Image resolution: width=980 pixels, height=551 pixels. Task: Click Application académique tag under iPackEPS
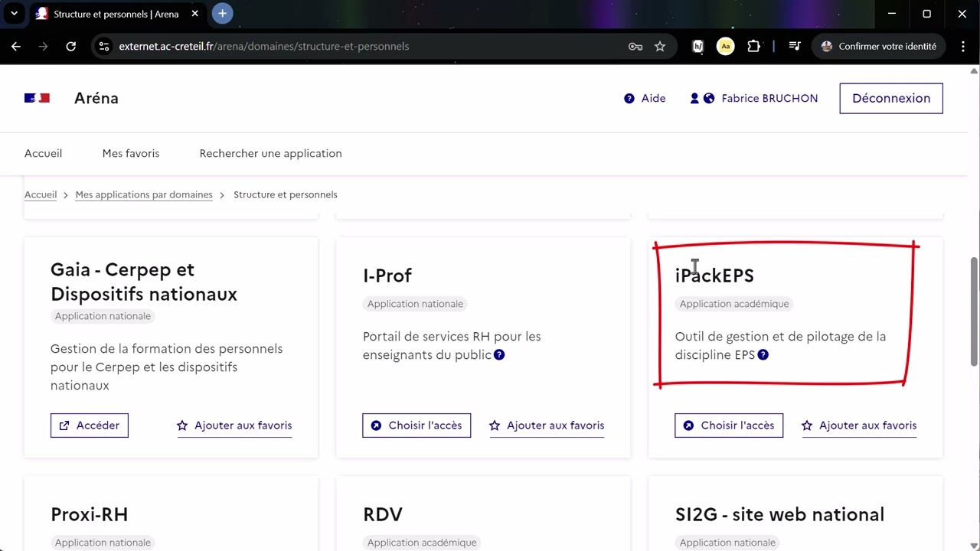[734, 304]
